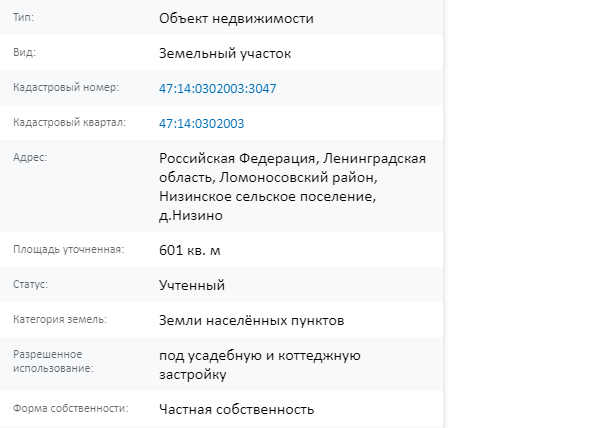This screenshot has width=592, height=428.
Task: Click the 'Статус:' label
Action: click(31, 284)
